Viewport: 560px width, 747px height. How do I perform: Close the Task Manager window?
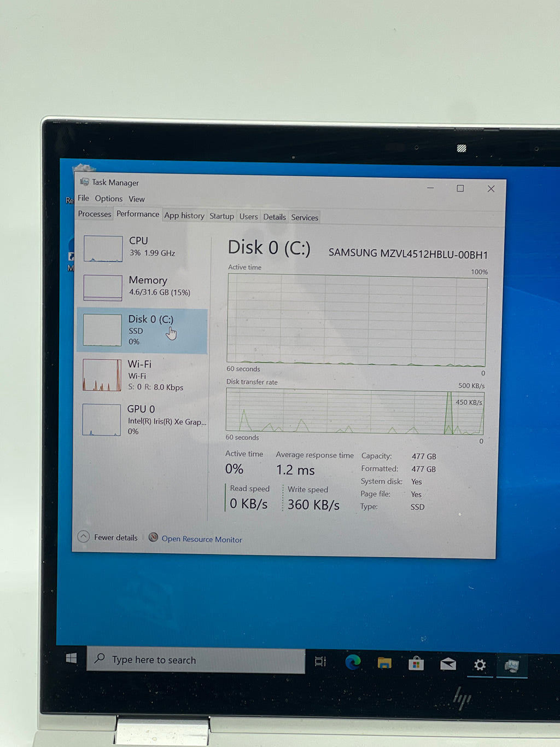491,189
